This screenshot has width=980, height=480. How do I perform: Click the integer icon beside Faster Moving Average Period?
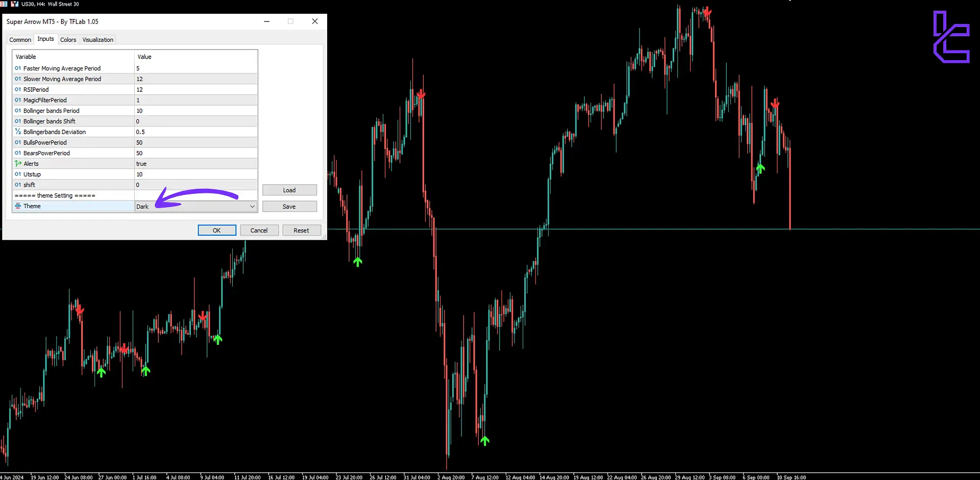click(18, 68)
